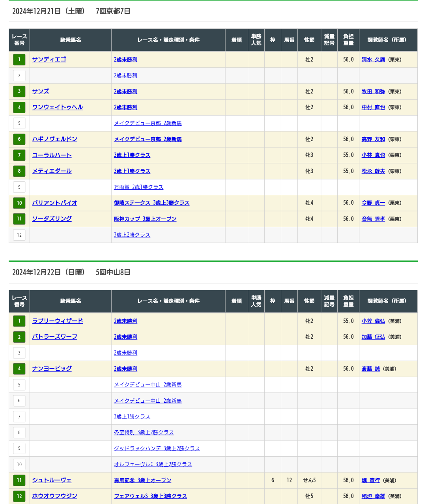Open Nakayama race 5 メイクデビュー中山 link

[148, 385]
